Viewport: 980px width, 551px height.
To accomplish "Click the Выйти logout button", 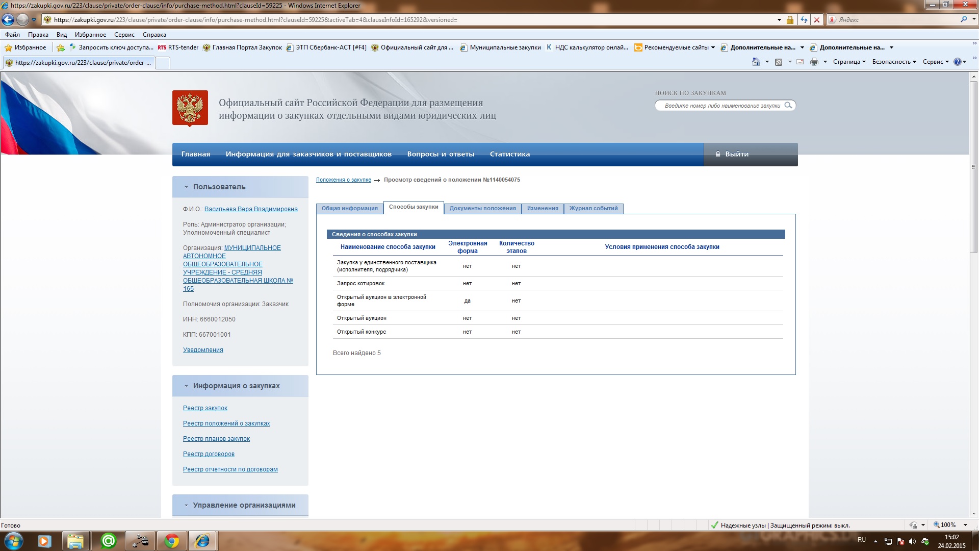I will 736,154.
